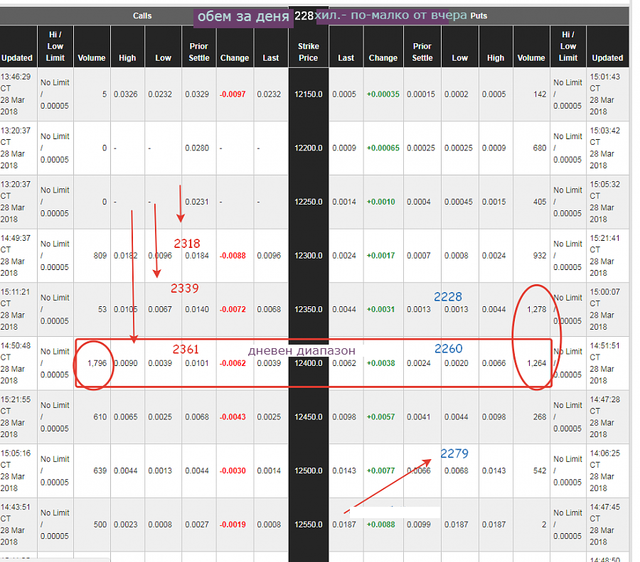Click calls prior settle 0.0329
Viewport: 640px width, 562px height.
click(197, 94)
